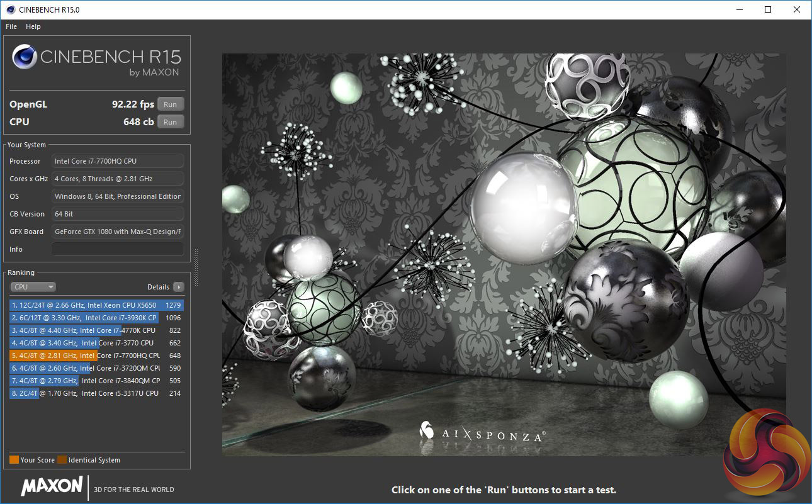
Task: Open the File menu
Action: 11,26
